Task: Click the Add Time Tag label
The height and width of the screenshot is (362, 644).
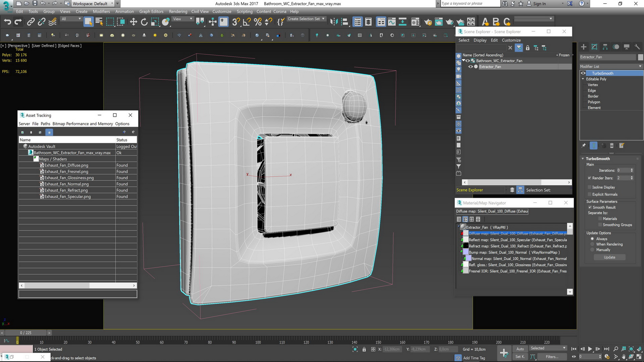Action: click(474, 358)
